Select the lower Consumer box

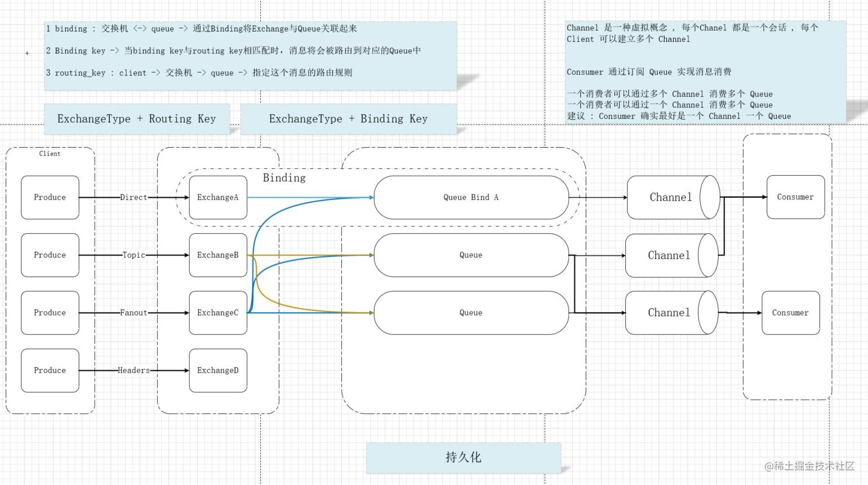coord(790,313)
